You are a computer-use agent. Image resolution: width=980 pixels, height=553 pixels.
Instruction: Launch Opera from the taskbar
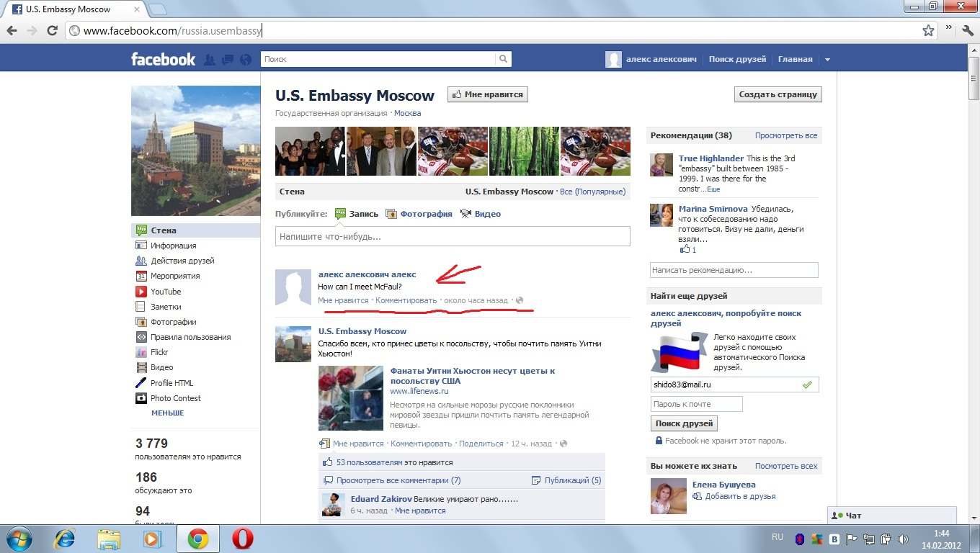click(242, 539)
